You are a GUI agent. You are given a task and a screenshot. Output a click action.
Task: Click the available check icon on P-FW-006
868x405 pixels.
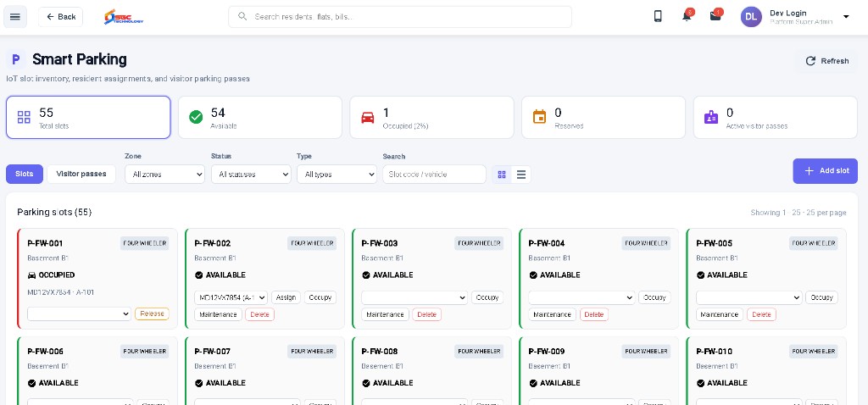point(31,383)
